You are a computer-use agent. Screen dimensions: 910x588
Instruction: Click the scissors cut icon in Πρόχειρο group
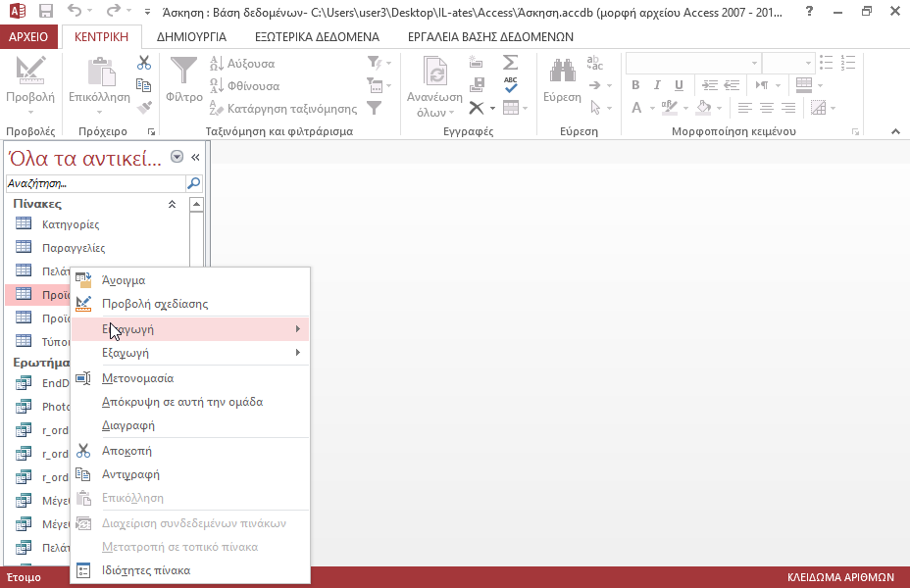click(x=144, y=63)
